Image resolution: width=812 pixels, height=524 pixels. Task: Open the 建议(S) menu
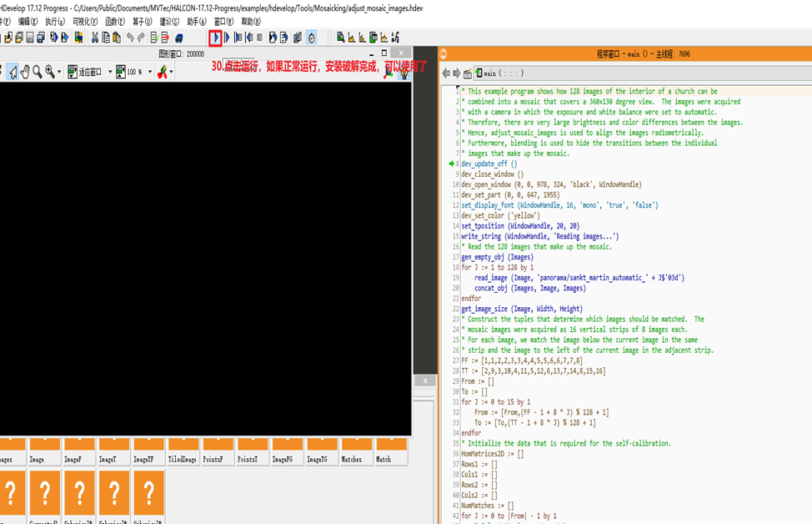[x=169, y=21]
